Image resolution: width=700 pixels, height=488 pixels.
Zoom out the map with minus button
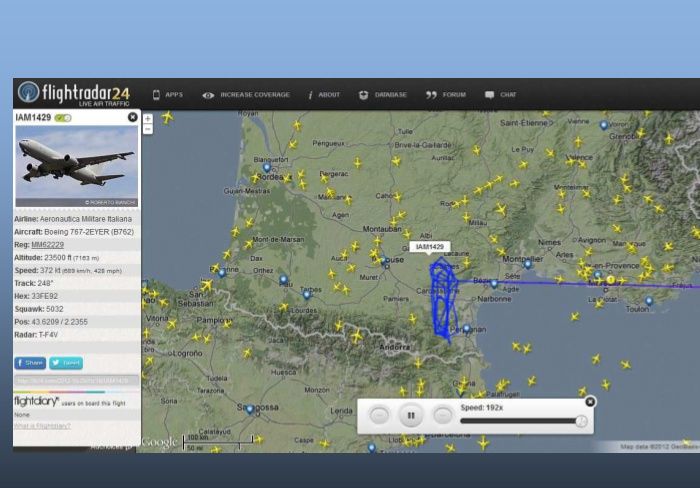[148, 129]
